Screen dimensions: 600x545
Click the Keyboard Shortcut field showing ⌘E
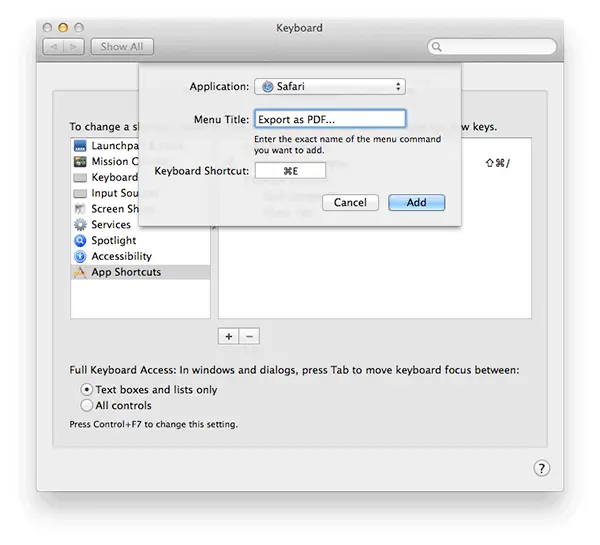click(x=290, y=171)
